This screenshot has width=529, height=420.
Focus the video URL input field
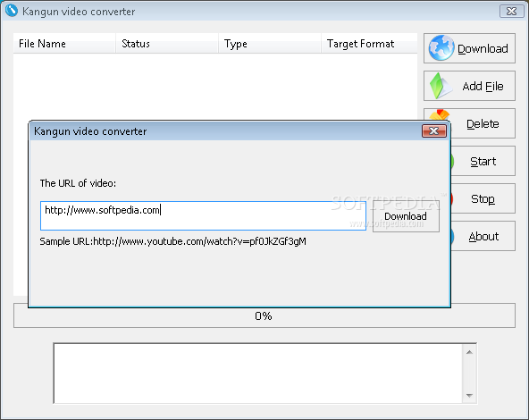click(203, 216)
